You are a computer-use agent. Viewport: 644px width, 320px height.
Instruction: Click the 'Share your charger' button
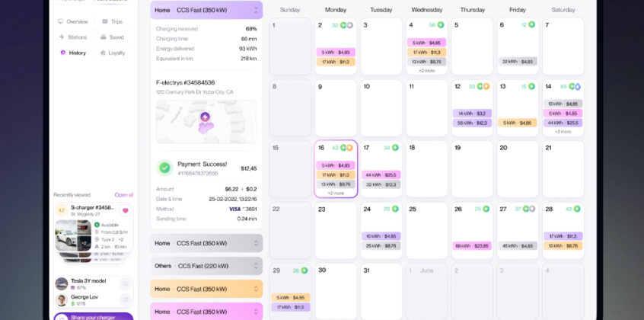[x=93, y=316]
